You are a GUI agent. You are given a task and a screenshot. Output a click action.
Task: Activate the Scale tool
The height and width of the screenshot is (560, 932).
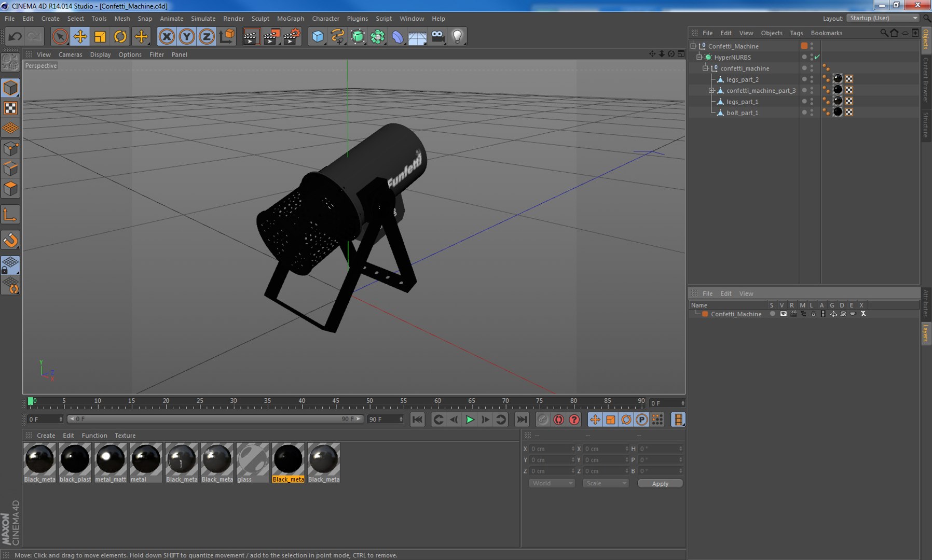point(100,36)
